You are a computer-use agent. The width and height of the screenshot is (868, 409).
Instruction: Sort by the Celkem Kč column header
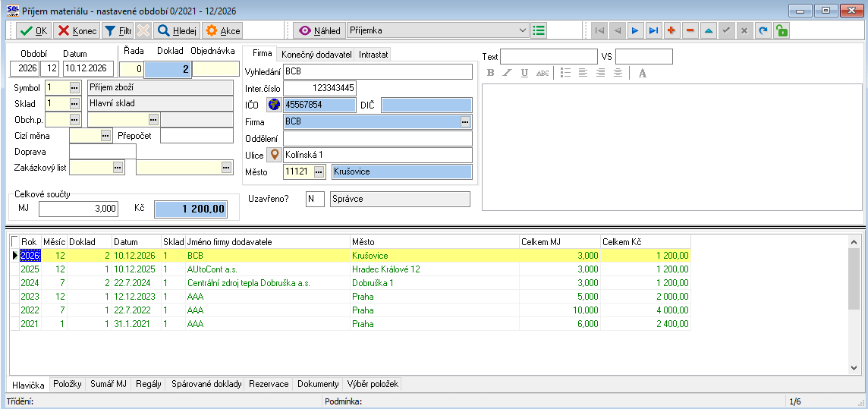646,242
